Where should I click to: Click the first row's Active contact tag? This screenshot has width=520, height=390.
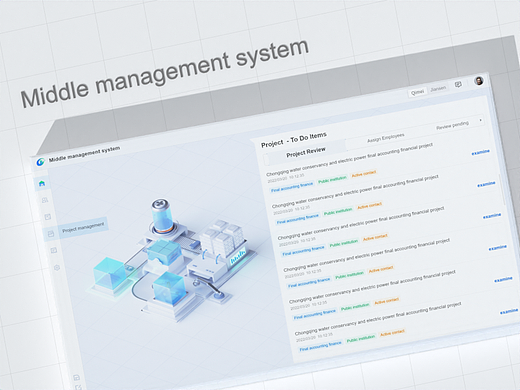tap(364, 174)
